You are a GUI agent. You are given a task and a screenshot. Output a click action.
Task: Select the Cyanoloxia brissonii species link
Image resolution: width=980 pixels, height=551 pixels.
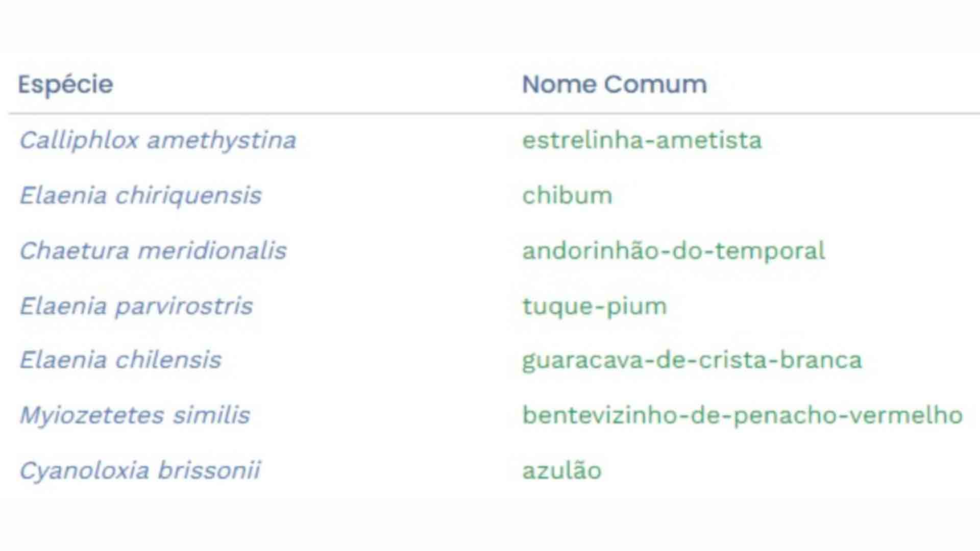[140, 470]
